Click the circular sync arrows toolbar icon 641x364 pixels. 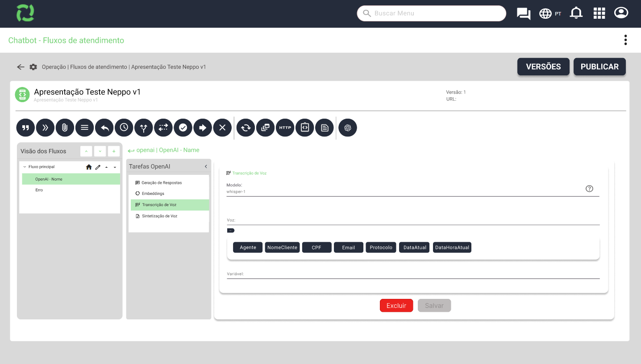click(x=246, y=128)
